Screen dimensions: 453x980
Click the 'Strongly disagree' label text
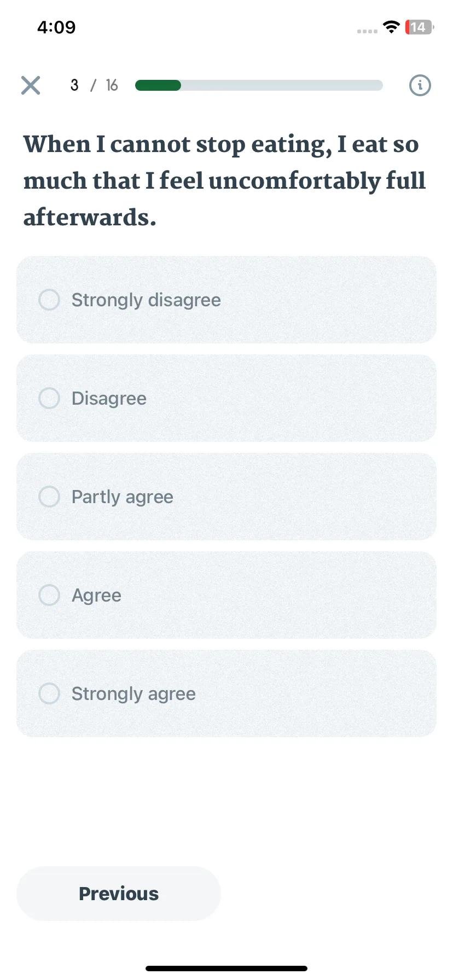[146, 300]
